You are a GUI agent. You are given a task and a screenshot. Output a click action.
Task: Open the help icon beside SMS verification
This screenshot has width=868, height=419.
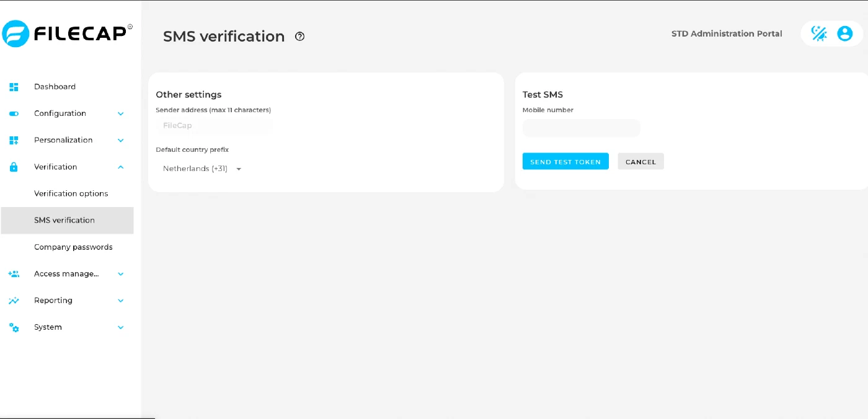point(300,37)
